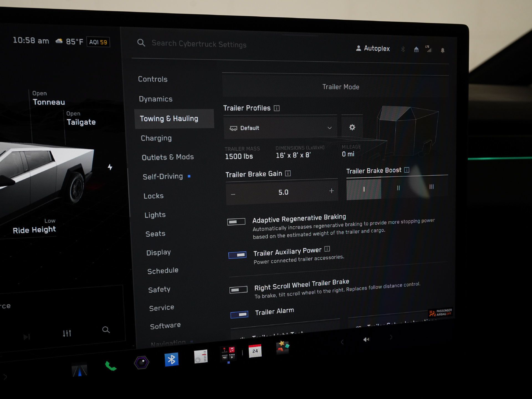Open the Software settings menu
The height and width of the screenshot is (399, 532).
pos(165,326)
